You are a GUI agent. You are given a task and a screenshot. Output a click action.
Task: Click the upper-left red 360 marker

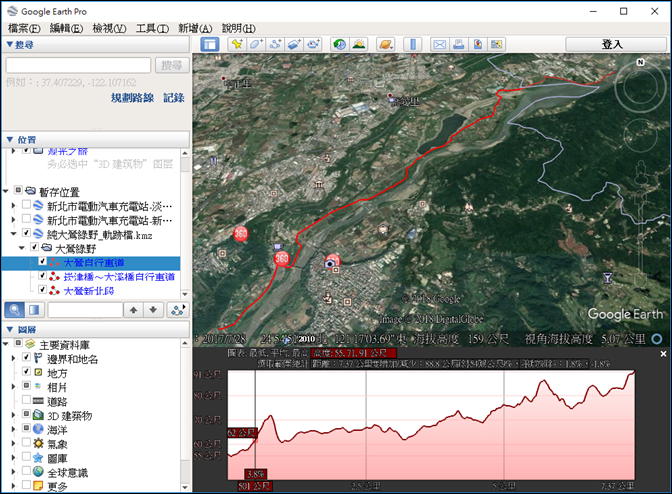pyautogui.click(x=240, y=234)
